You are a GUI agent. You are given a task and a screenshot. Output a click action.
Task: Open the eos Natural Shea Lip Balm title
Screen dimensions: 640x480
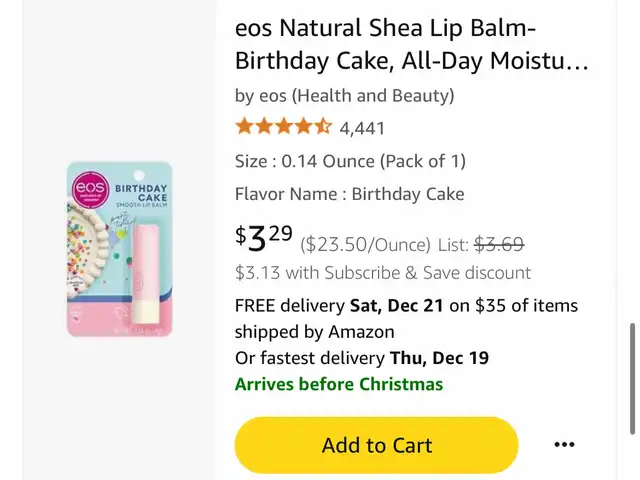[411, 44]
